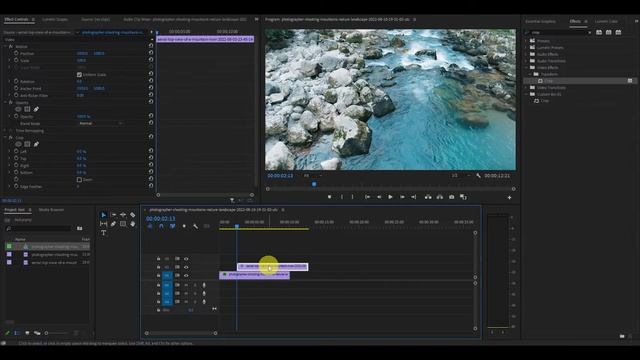Image resolution: width=640 pixels, height=360 pixels.
Task: Select the Type tool
Action: [103, 233]
